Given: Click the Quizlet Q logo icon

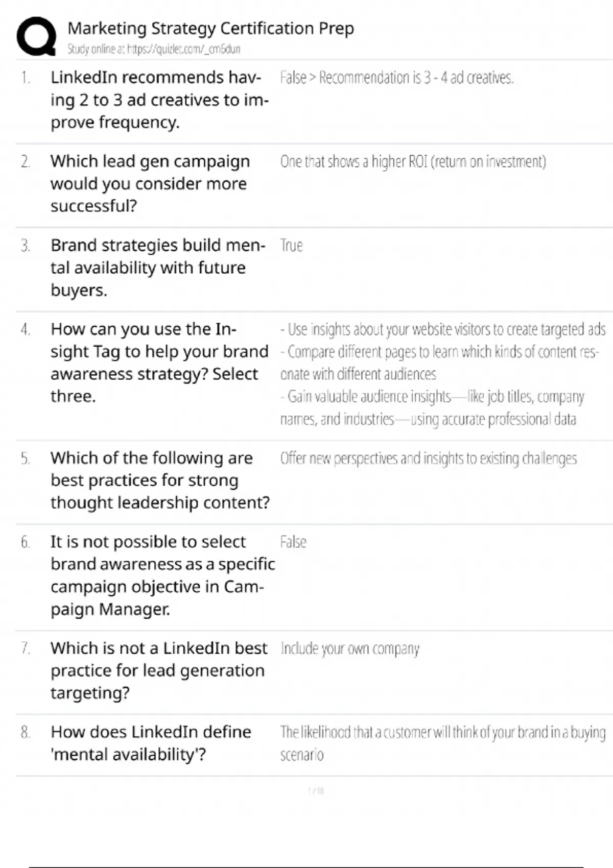Looking at the screenshot, I should (x=36, y=36).
